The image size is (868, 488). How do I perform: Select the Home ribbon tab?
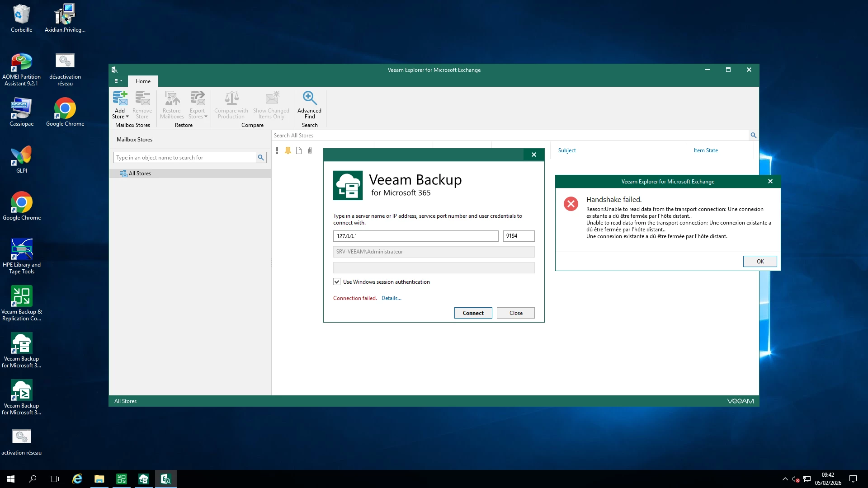(143, 81)
